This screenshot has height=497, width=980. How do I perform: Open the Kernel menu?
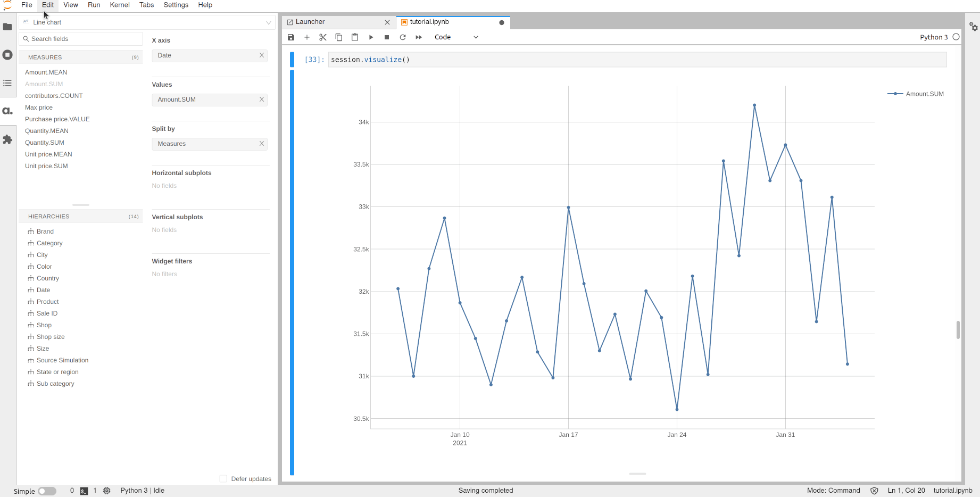point(120,5)
